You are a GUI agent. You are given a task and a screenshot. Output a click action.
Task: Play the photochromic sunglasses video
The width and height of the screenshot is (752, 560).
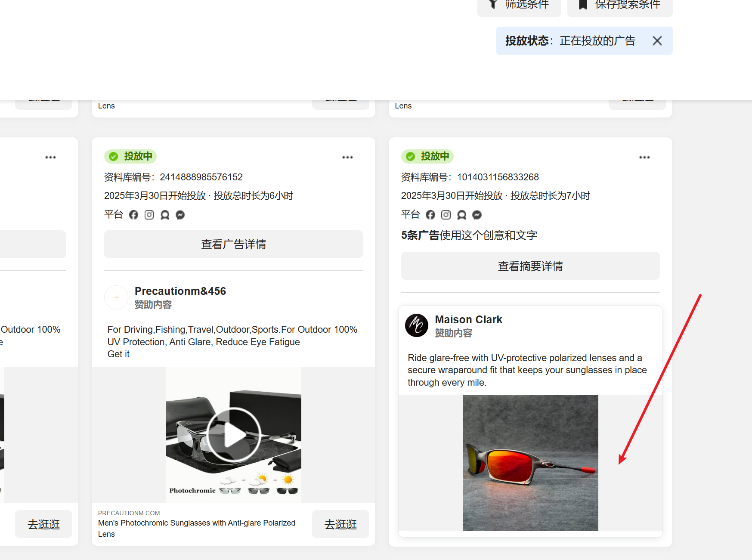click(x=233, y=435)
